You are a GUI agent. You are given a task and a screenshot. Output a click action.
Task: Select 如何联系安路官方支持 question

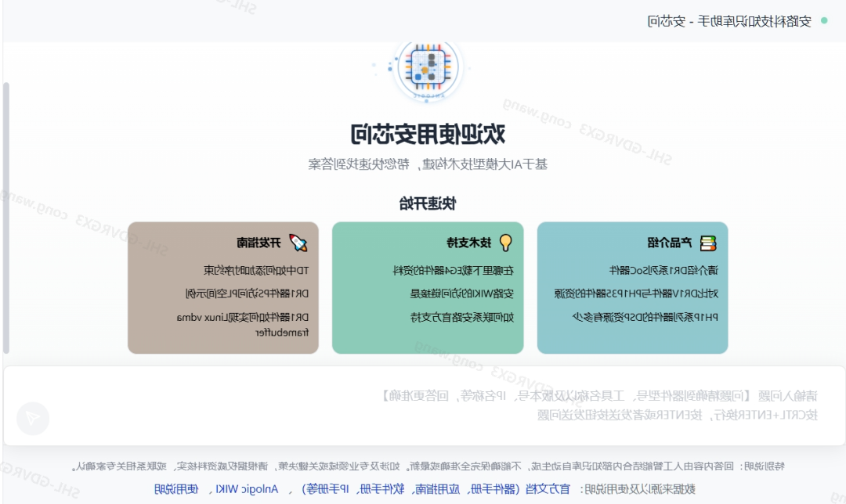click(x=462, y=317)
